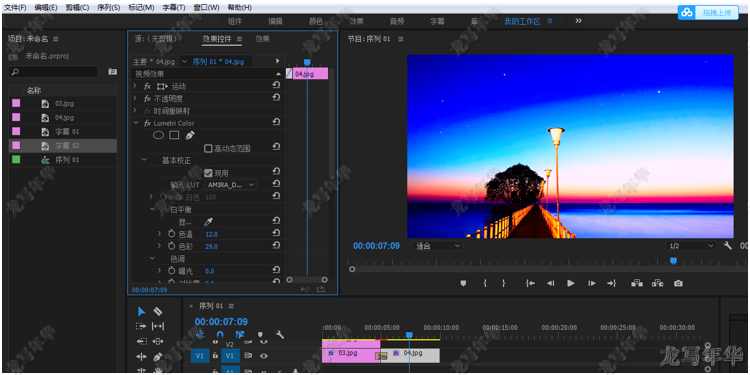Collapse the basic correction 基本校正 section

[x=144, y=160]
